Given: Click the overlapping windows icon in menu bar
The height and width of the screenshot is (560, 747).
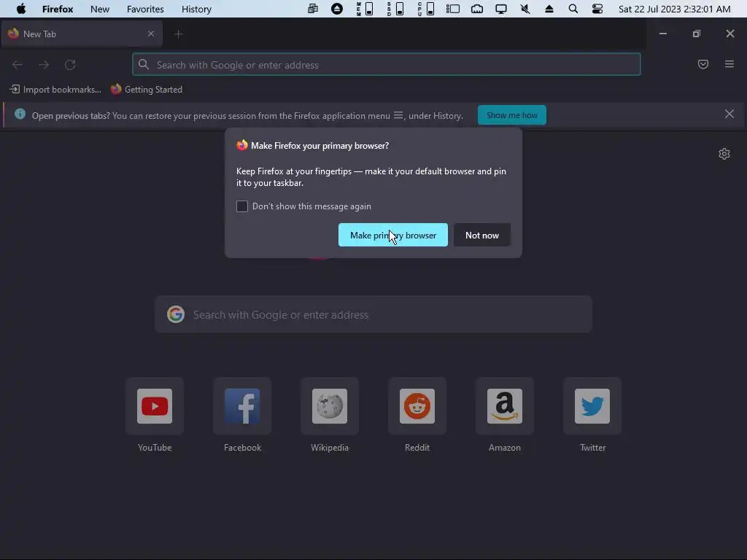Looking at the screenshot, I should click(313, 9).
